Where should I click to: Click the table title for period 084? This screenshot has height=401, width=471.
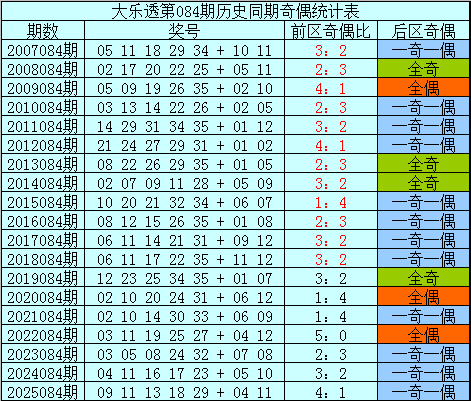pyautogui.click(x=235, y=11)
